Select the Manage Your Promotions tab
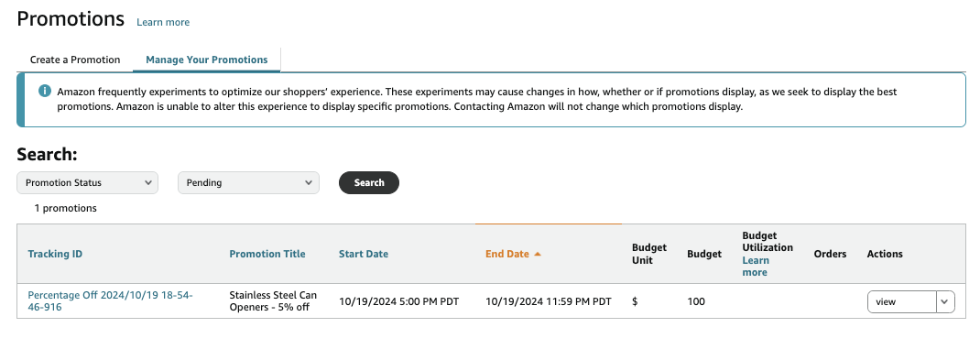 point(207,60)
